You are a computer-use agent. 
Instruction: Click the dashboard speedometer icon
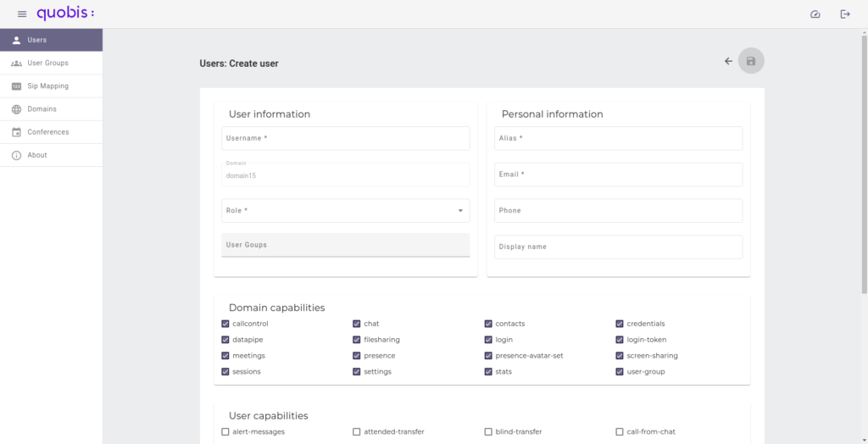(815, 14)
